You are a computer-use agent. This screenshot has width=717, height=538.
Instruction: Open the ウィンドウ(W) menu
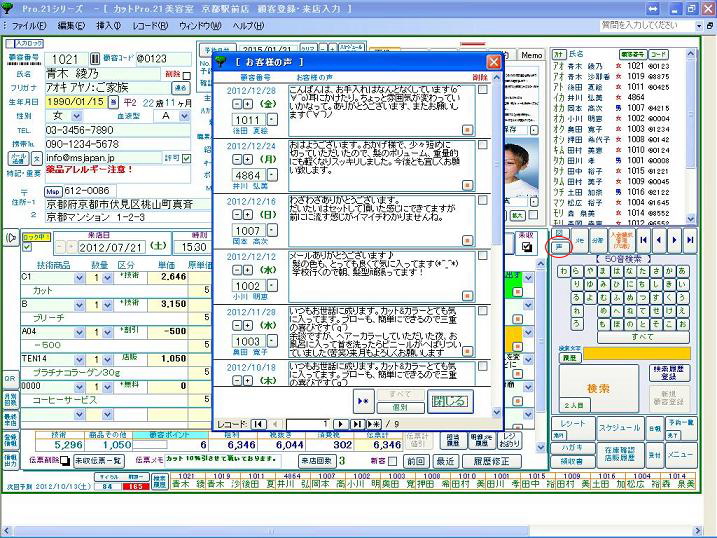(200, 26)
